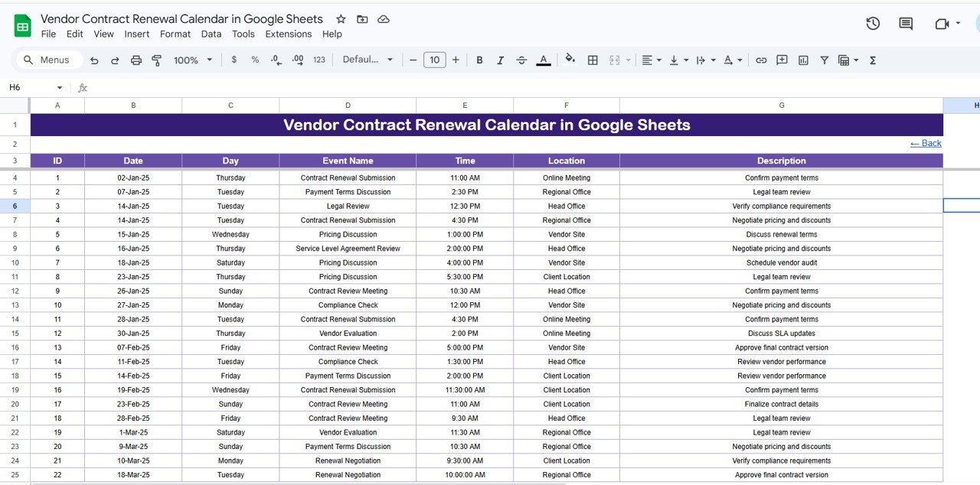Toggle italic formatting
Screen dimensions: 980x485
pyautogui.click(x=500, y=60)
